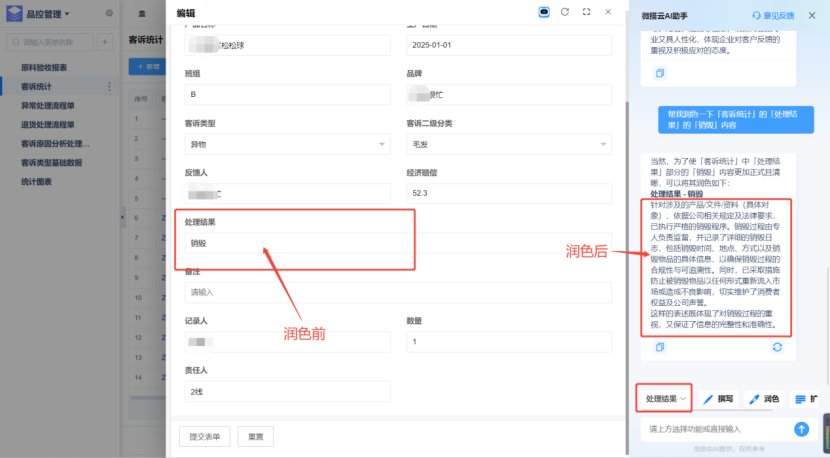The height and width of the screenshot is (458, 830).
Task: Close the AI assistant panel
Action: click(x=812, y=15)
